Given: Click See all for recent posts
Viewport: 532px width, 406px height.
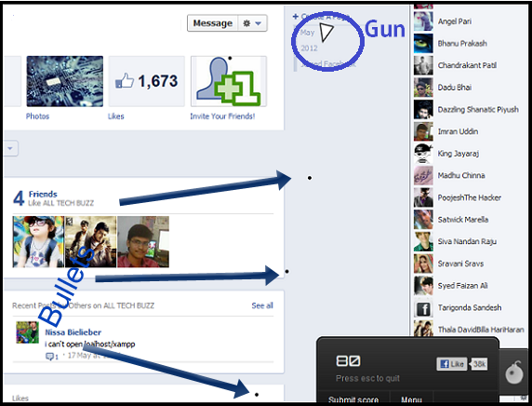Looking at the screenshot, I should click(262, 305).
